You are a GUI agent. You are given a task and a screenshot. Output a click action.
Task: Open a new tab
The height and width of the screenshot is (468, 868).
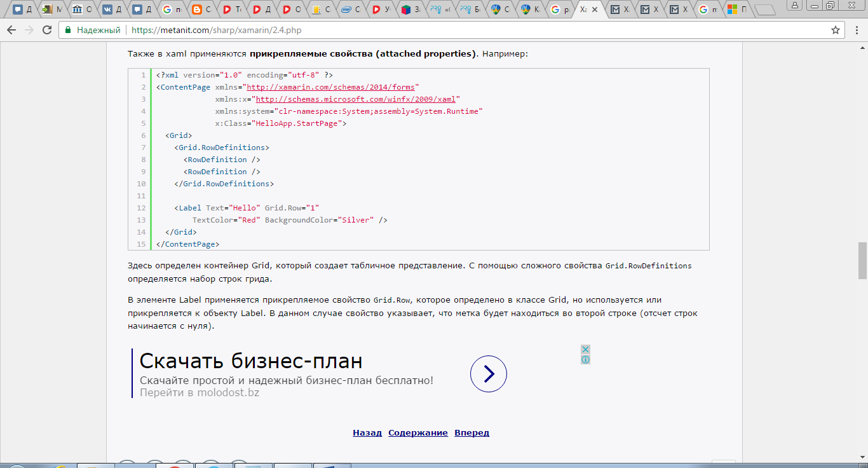coord(764,10)
